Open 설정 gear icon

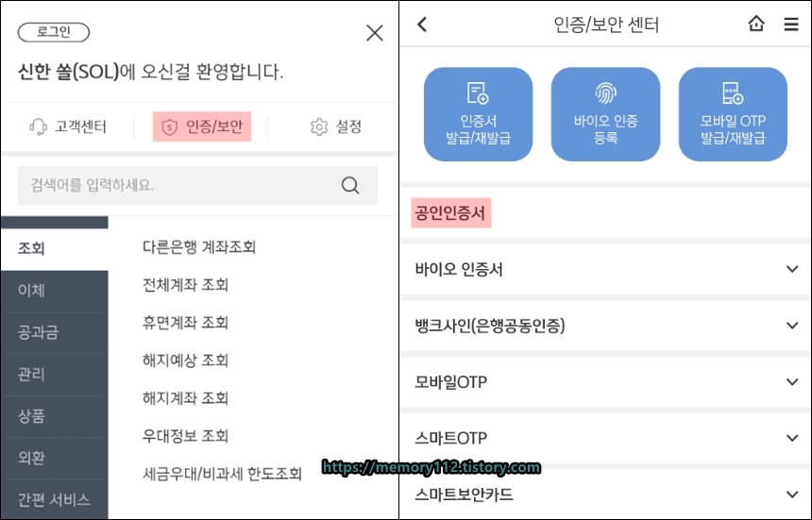coord(319,126)
